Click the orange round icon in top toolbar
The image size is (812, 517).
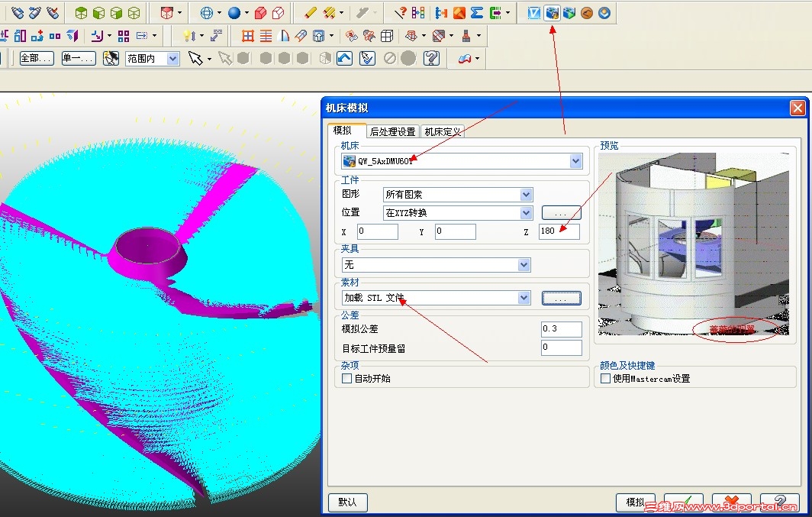click(587, 13)
